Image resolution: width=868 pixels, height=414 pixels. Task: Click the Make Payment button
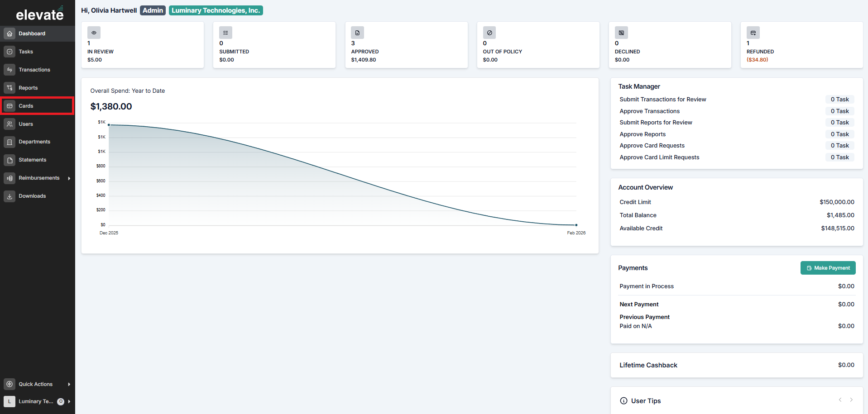(828, 268)
